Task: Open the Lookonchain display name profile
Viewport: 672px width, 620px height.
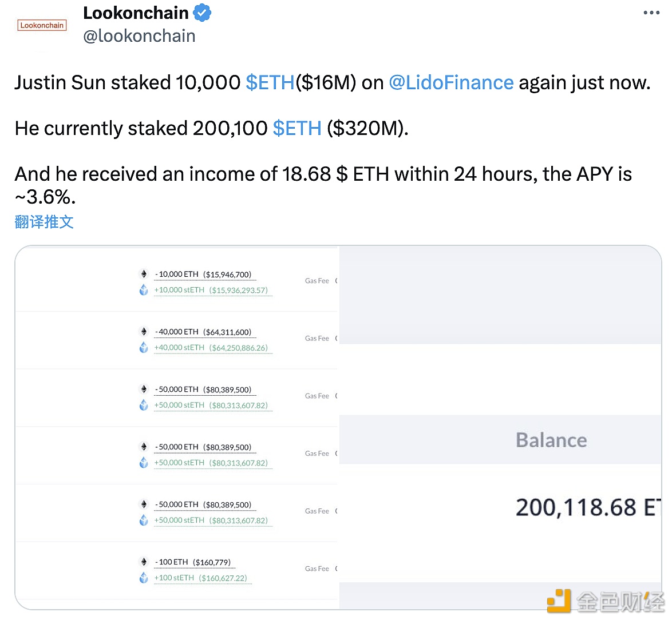Action: click(x=136, y=13)
